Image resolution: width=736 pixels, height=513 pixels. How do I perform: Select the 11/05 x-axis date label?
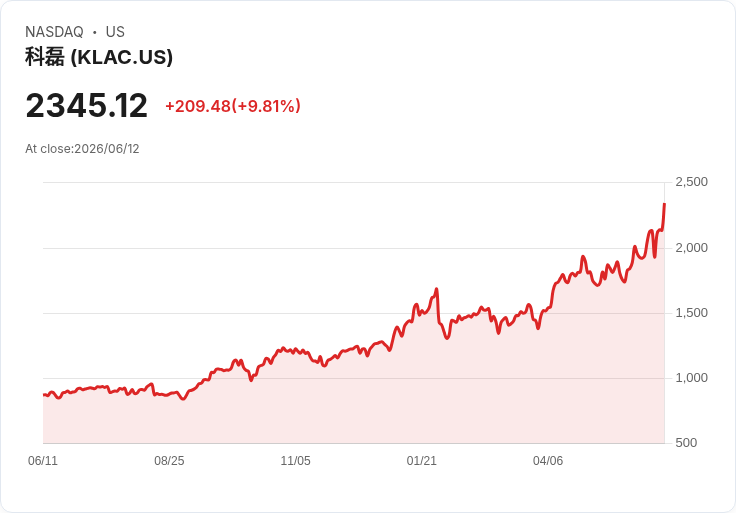(295, 461)
